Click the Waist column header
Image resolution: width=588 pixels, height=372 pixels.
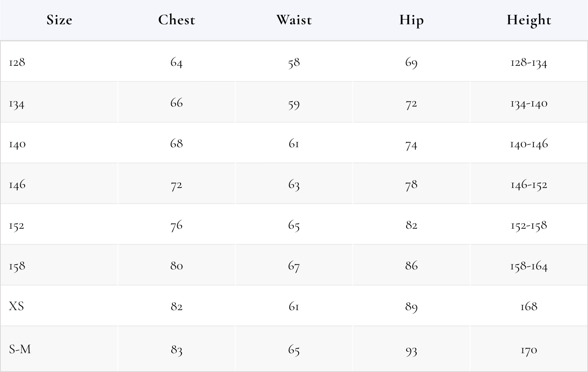294,20
